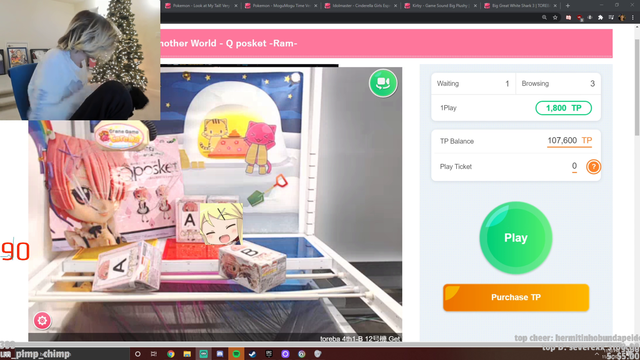640x360 pixels.
Task: Open Steam from the taskbar
Action: click(252, 354)
